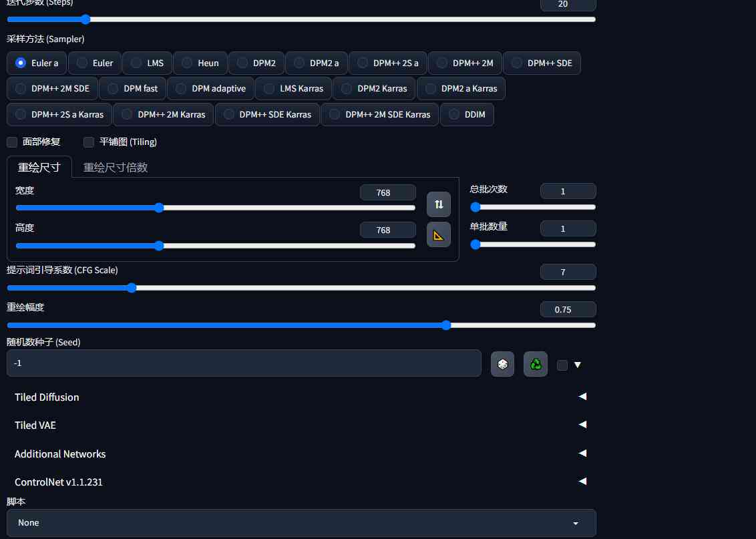Select the DPM2 a sampler
This screenshot has width=756, height=539.
[x=317, y=63]
